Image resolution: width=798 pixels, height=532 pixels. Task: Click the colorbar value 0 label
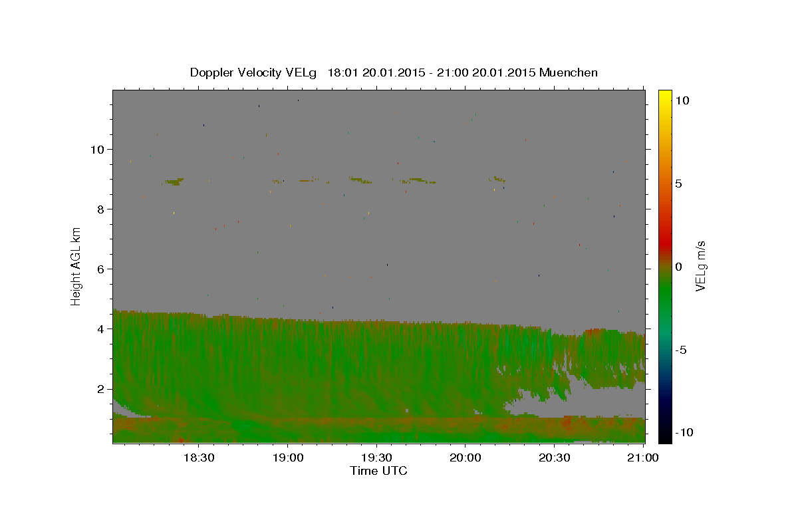(678, 267)
